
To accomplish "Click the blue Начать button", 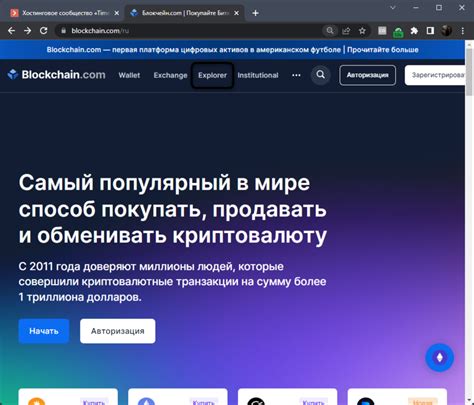I will pyautogui.click(x=44, y=331).
